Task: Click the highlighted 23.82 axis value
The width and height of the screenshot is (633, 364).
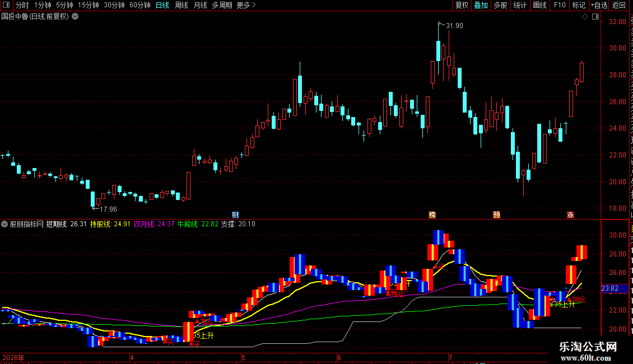Action: click(x=610, y=288)
